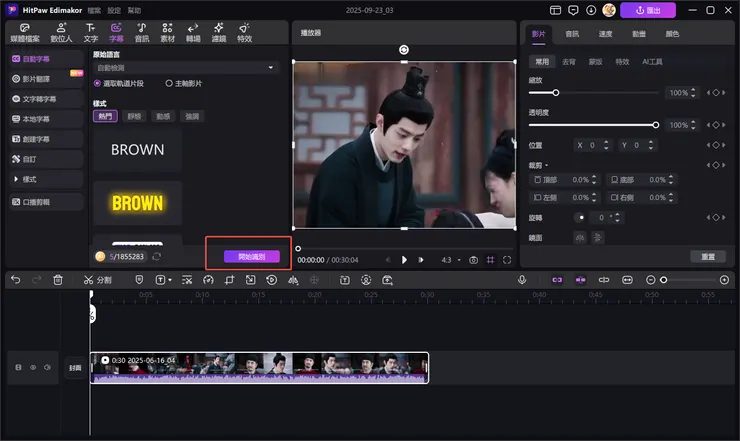Click the 封面 cover button on track
The width and height of the screenshot is (740, 441).
pos(75,367)
